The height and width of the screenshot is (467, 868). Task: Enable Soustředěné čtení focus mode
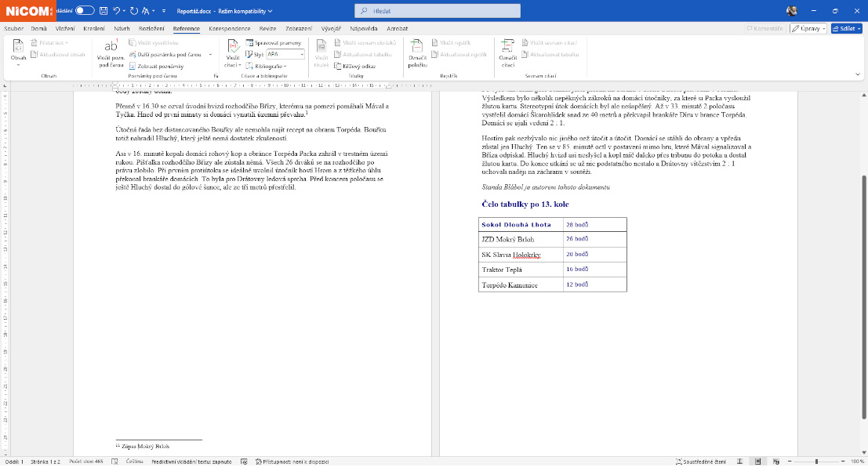point(701,462)
